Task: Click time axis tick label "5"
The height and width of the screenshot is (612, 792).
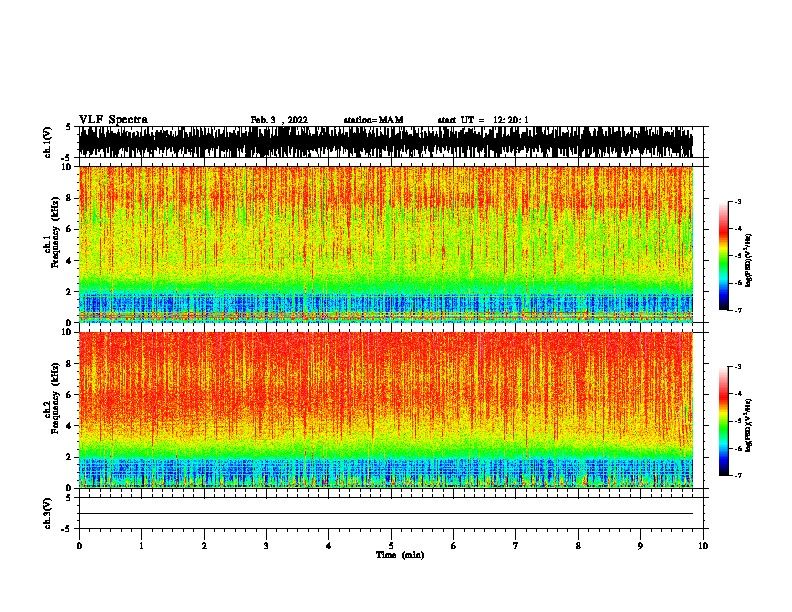Action: click(391, 546)
